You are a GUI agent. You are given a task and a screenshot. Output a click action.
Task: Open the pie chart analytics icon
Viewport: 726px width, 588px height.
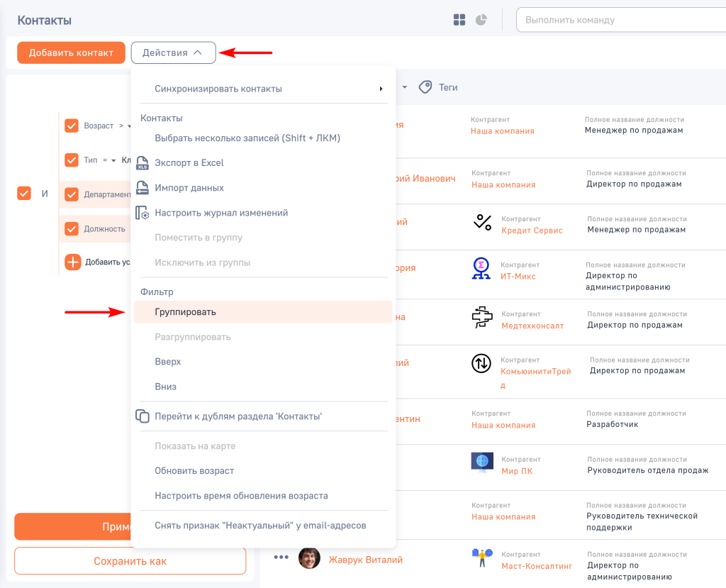481,20
